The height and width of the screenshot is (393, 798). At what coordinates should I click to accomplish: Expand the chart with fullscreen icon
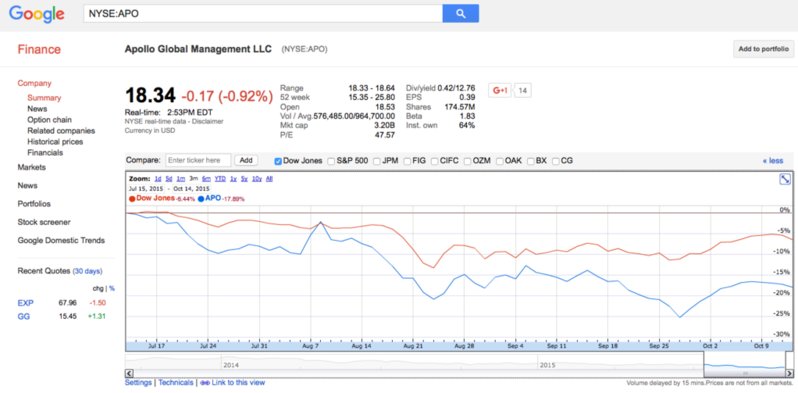click(x=785, y=179)
